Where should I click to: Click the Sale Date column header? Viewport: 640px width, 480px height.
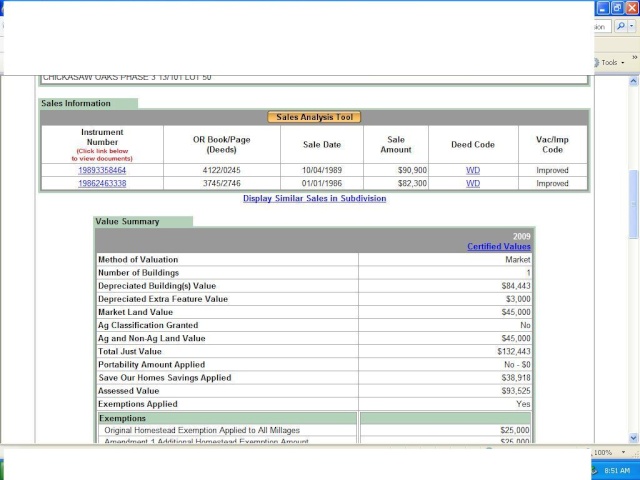[322, 144]
